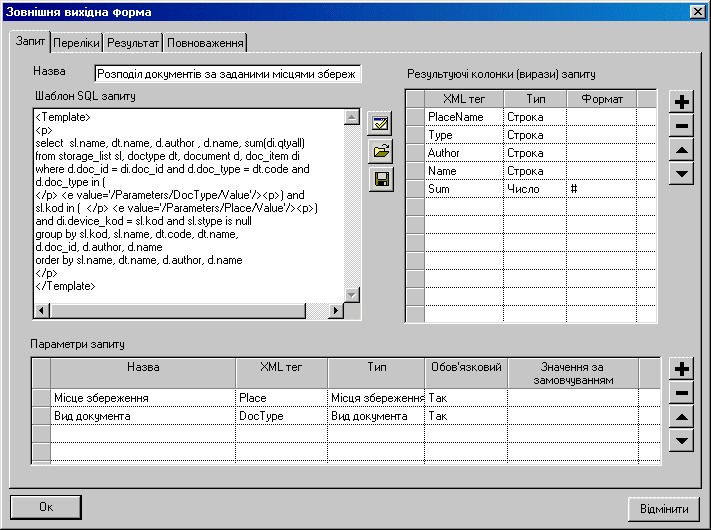Move query parameter up arrow
Image resolution: width=711 pixels, height=530 pixels.
point(681,417)
